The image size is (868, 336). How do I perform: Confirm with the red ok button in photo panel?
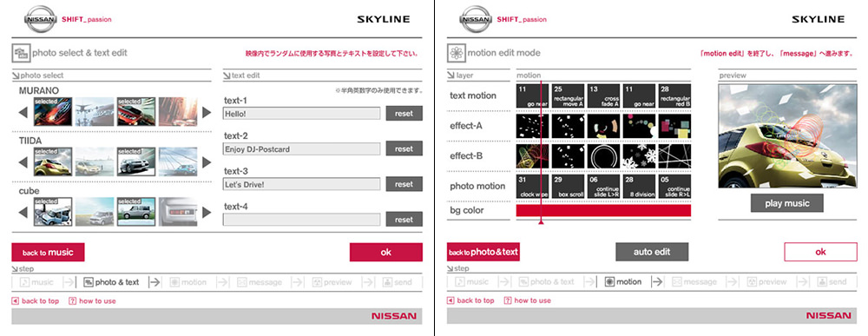click(x=386, y=253)
